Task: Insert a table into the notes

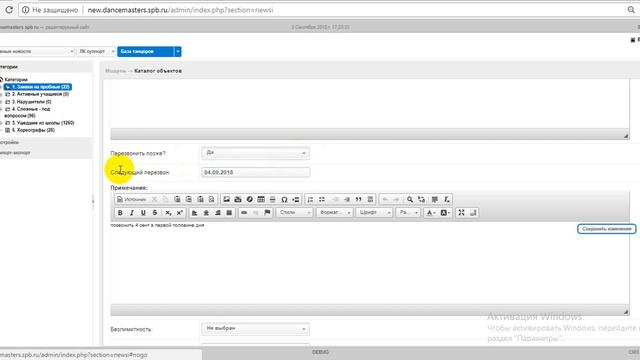Action: pyautogui.click(x=261, y=199)
